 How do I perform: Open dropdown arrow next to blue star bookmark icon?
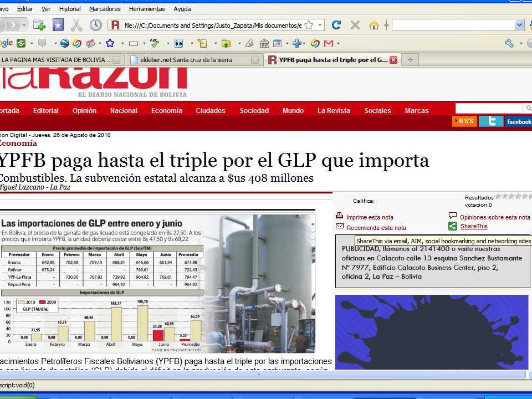click(122, 43)
